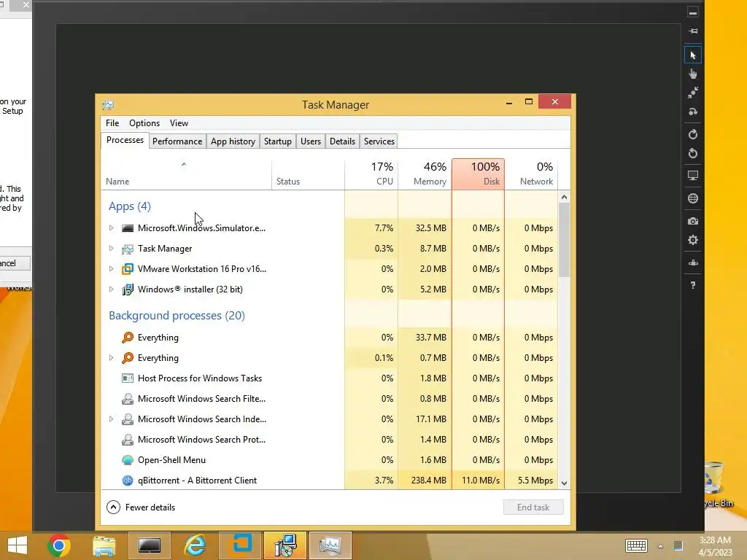
Task: Sort by the Network column header
Action: click(x=531, y=174)
